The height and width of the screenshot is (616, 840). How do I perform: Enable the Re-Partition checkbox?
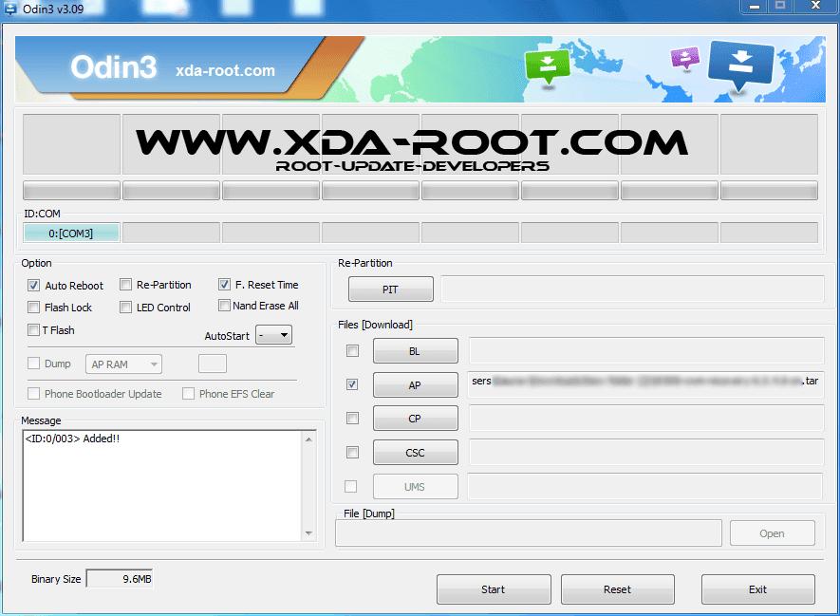tap(125, 285)
